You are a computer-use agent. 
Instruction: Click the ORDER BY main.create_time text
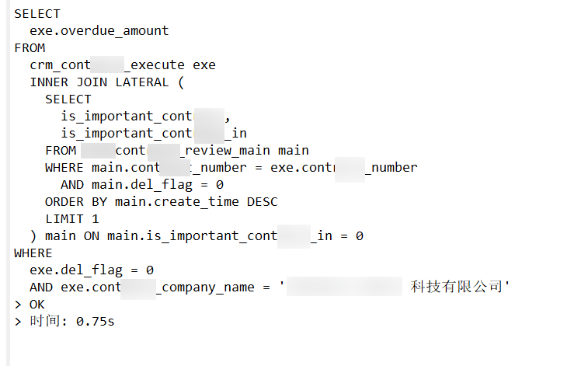(142, 202)
